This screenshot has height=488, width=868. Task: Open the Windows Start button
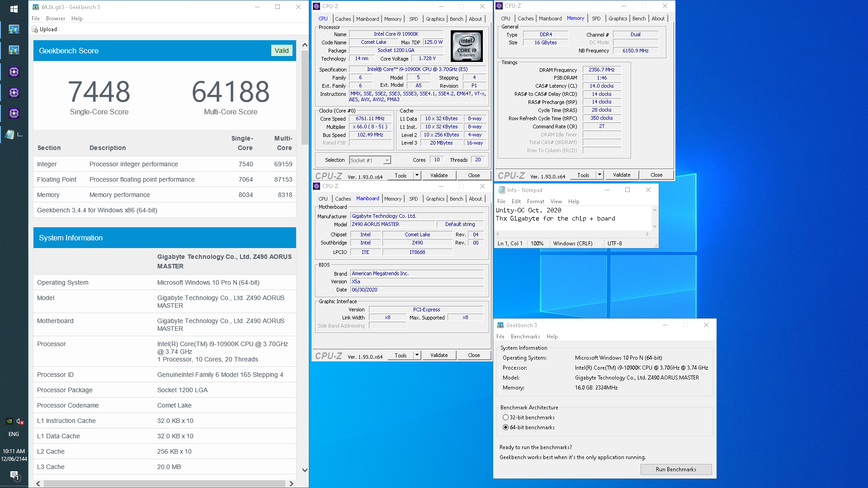pyautogui.click(x=14, y=9)
